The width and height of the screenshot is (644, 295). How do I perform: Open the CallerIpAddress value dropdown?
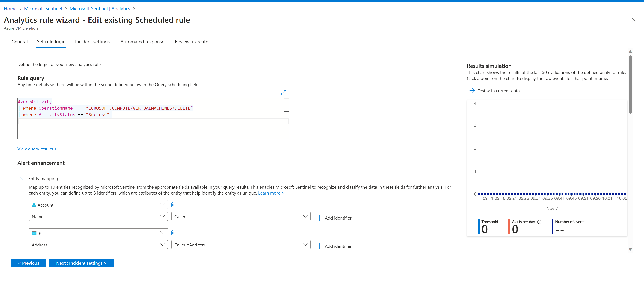(x=241, y=245)
